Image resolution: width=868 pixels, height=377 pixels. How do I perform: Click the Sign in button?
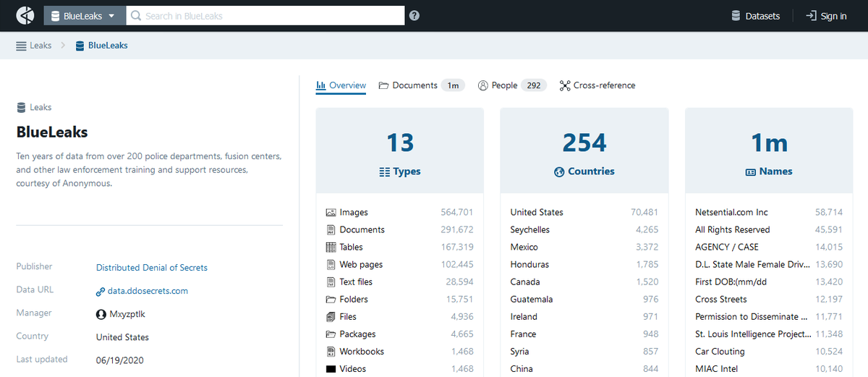(x=826, y=16)
